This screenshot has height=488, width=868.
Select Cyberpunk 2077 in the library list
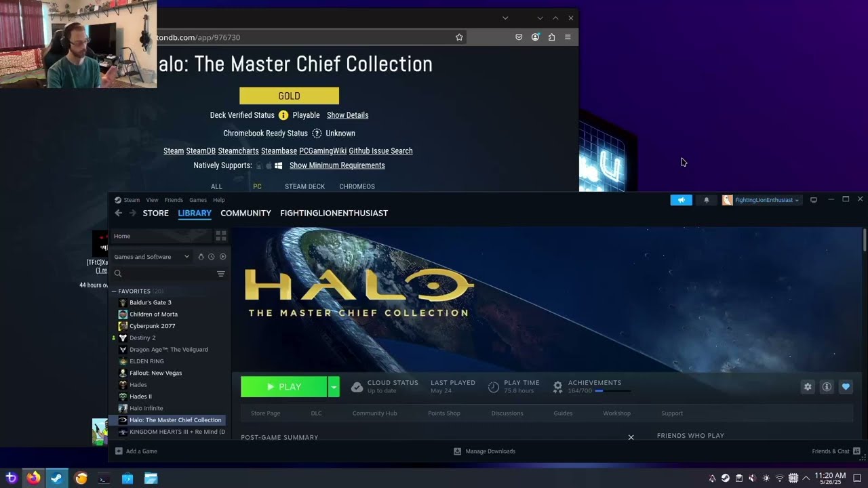[152, 326]
